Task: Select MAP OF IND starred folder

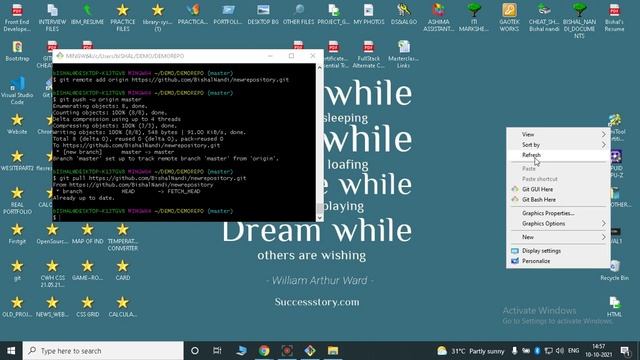Action: click(x=87, y=234)
